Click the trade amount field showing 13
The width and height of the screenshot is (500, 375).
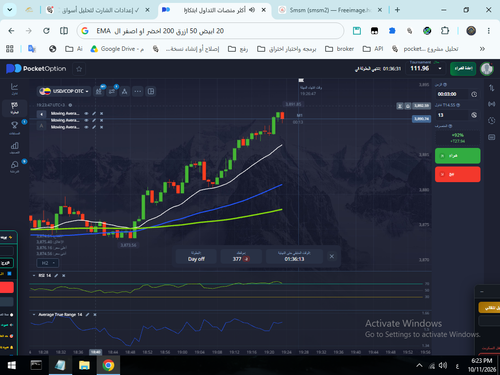[x=452, y=115]
